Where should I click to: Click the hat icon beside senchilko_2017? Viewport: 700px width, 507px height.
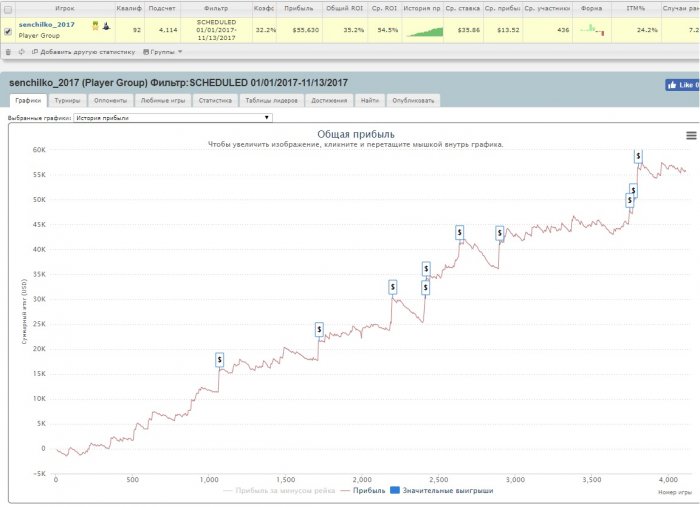coord(106,25)
